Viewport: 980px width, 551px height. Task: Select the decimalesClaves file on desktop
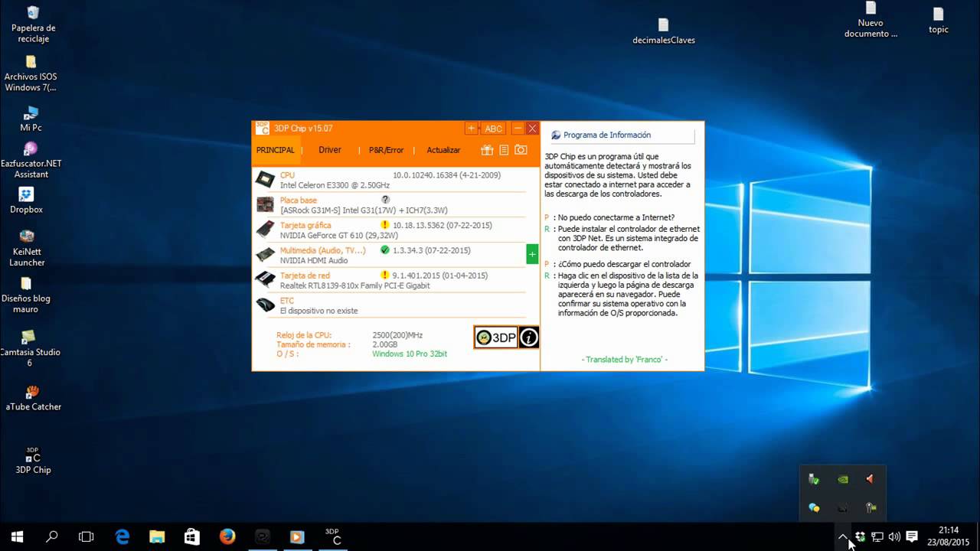[663, 31]
